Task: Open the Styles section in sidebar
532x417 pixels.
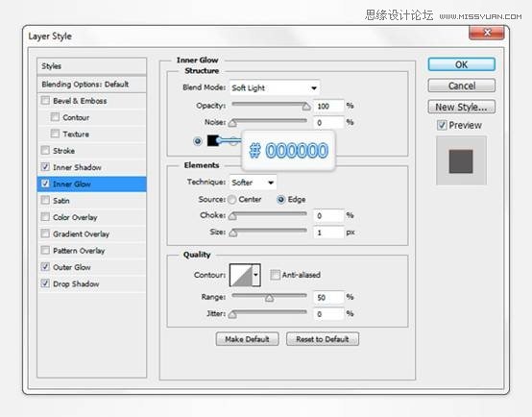Action: [x=91, y=66]
